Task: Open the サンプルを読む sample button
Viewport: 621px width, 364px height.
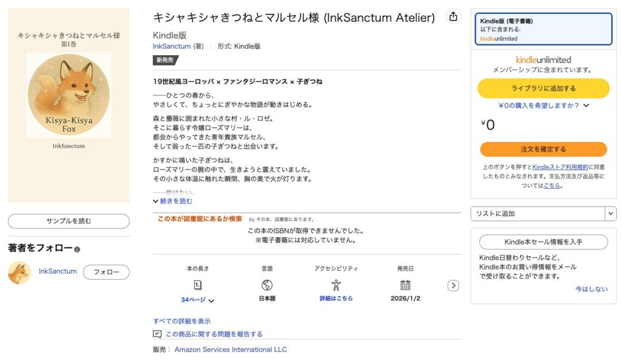Action: 69,221
